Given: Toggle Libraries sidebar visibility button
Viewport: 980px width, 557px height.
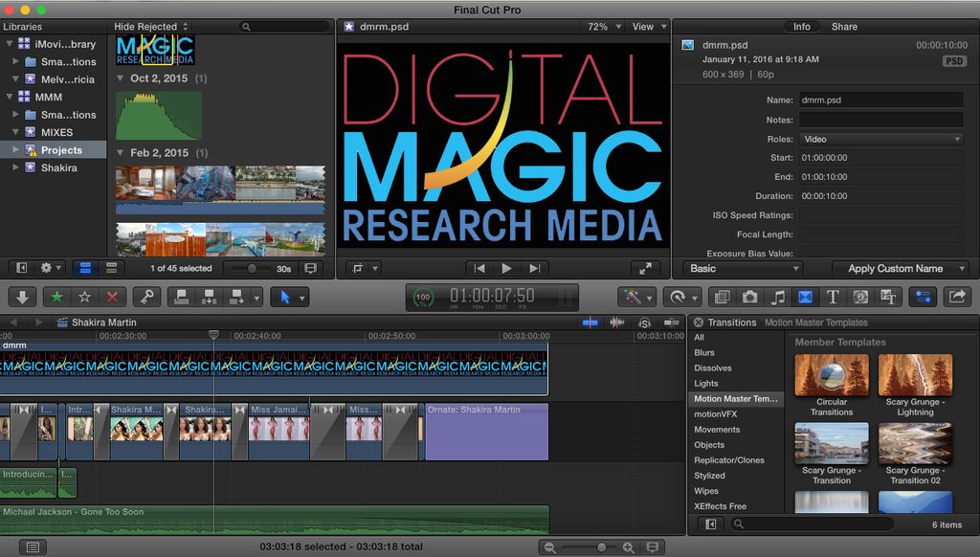Looking at the screenshot, I should click(x=21, y=268).
